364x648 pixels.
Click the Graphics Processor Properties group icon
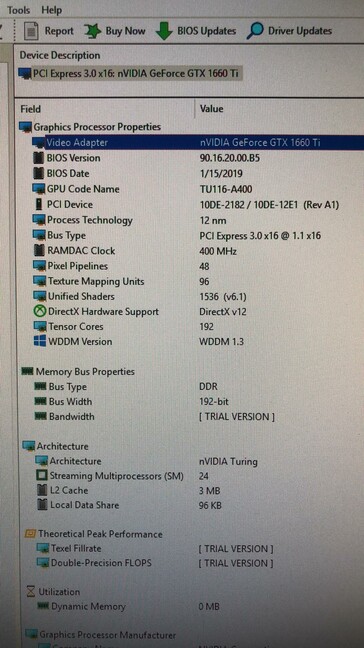[x=26, y=127]
